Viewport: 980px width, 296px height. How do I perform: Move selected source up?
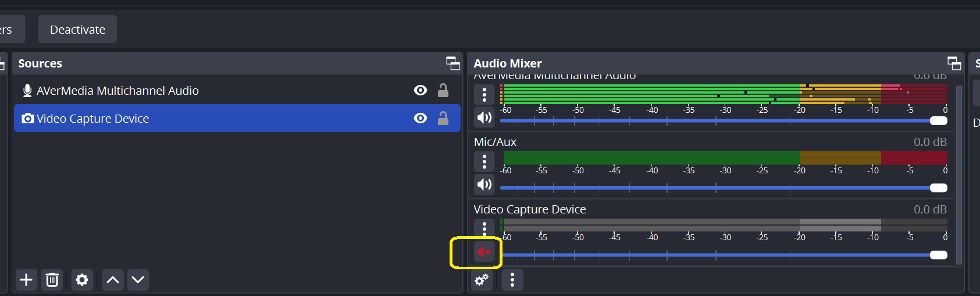tap(113, 280)
